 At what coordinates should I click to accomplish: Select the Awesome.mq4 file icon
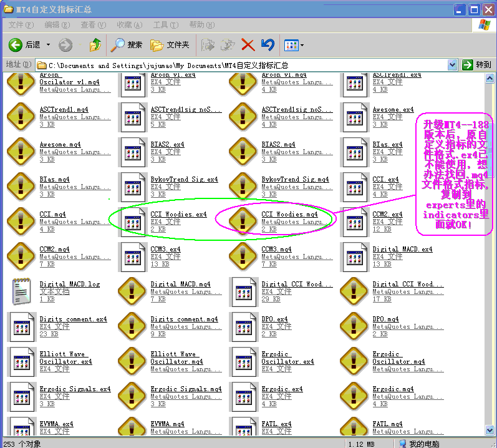(21, 151)
